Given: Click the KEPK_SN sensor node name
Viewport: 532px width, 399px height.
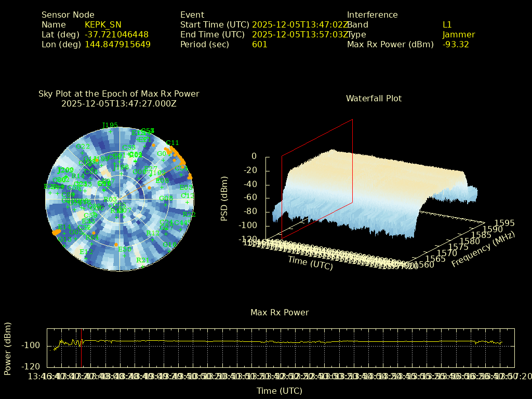Looking at the screenshot, I should click(103, 24).
